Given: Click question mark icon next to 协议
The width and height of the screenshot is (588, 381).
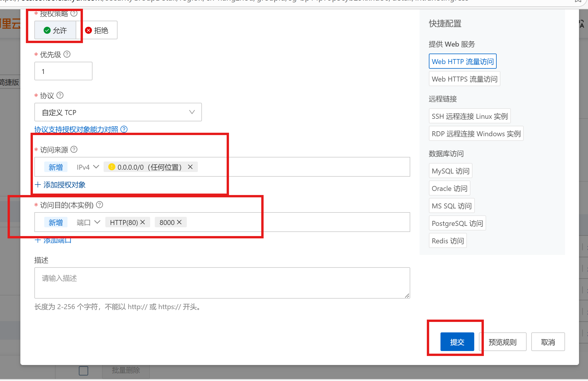Looking at the screenshot, I should [60, 95].
